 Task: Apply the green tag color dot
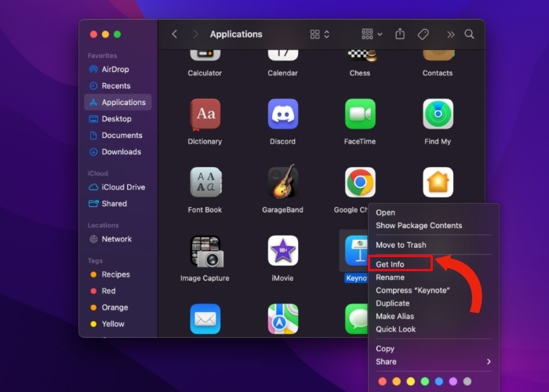coord(425,381)
